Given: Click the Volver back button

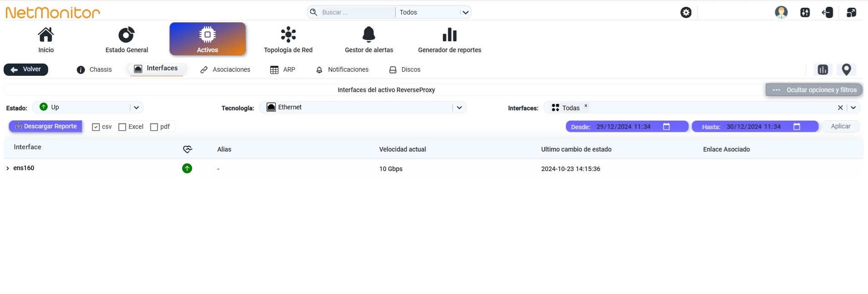Looking at the screenshot, I should (26, 69).
